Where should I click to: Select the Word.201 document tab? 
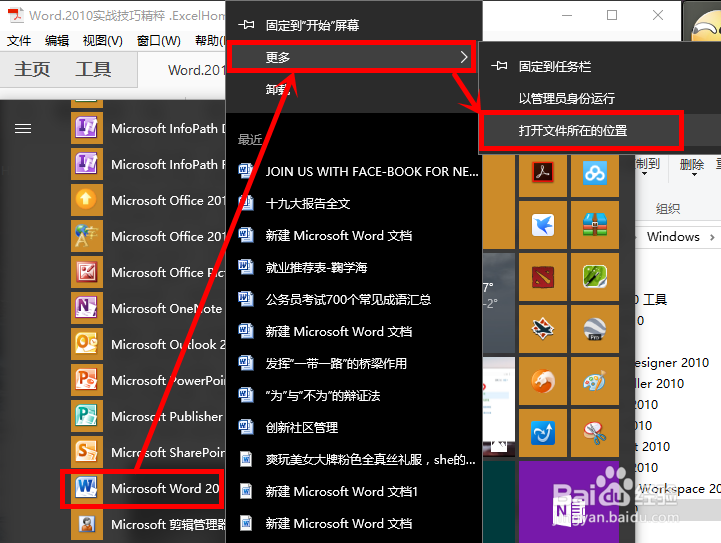pos(196,70)
